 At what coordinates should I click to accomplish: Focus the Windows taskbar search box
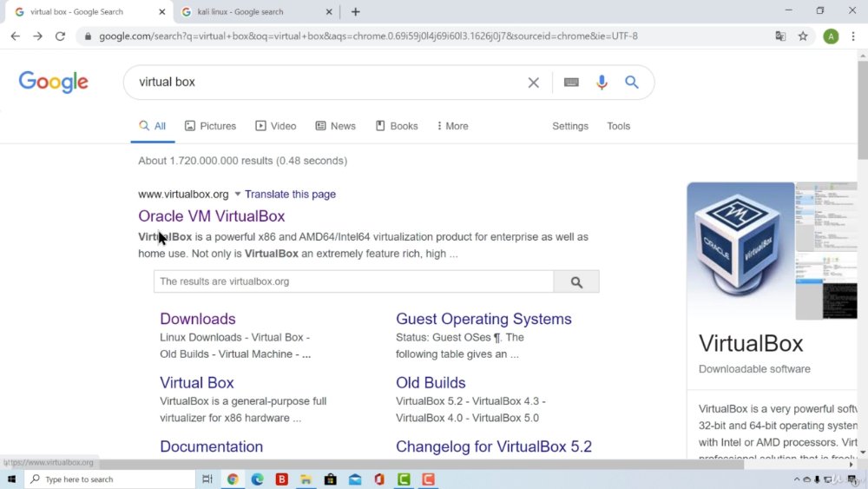click(109, 479)
